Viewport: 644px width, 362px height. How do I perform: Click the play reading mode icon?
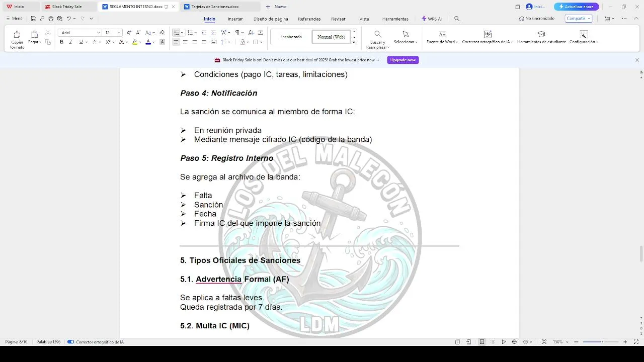tap(504, 342)
